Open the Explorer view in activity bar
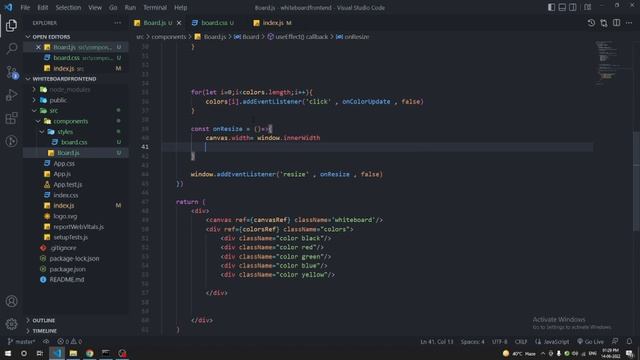The width and height of the screenshot is (640, 360). pyautogui.click(x=11, y=25)
